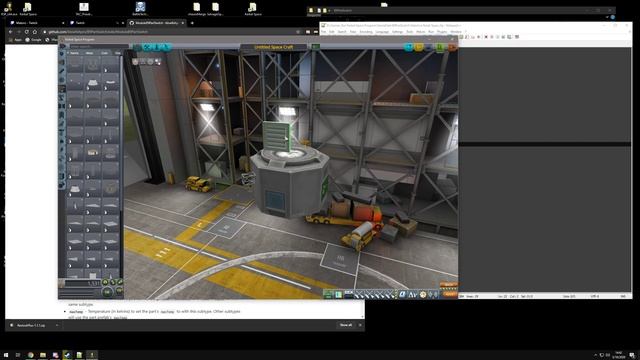Switch to the Parts editor mode button
This screenshot has height=360, width=640.
point(138,47)
